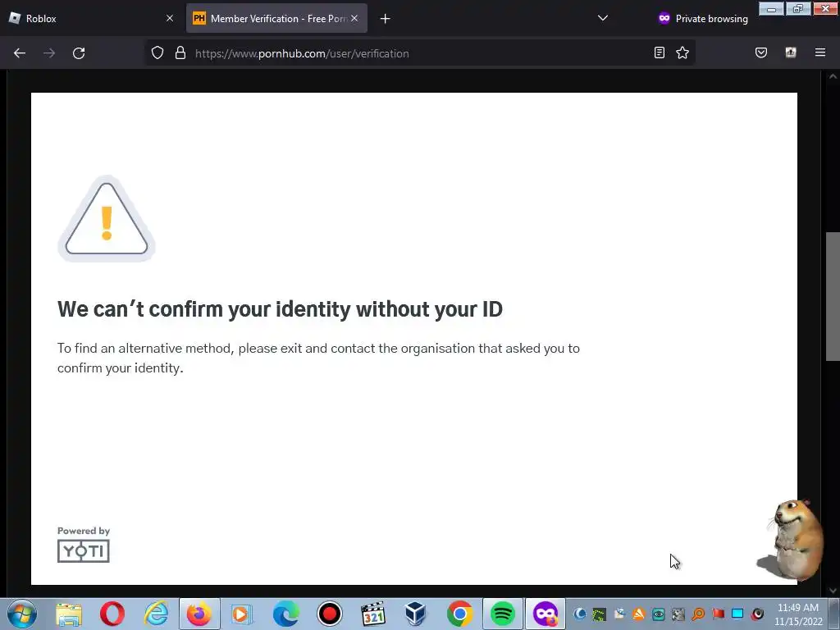Click the orange magnifier tray icon
The image size is (840, 630).
point(698,614)
